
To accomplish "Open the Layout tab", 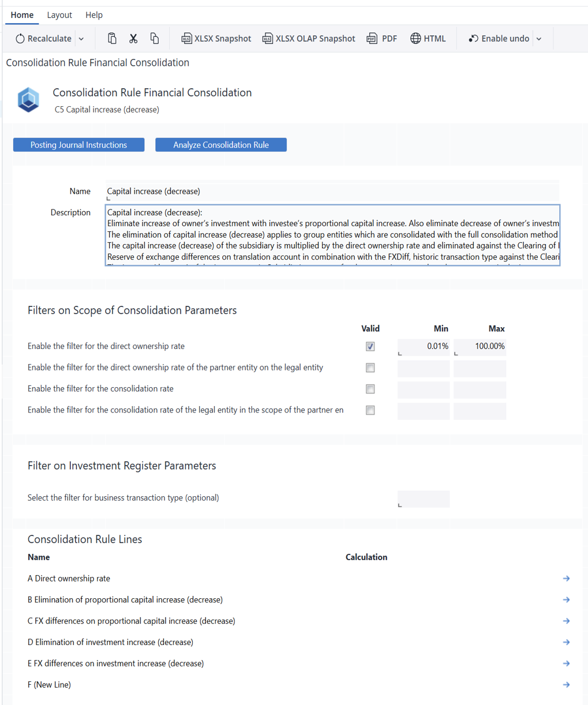I will tap(59, 15).
